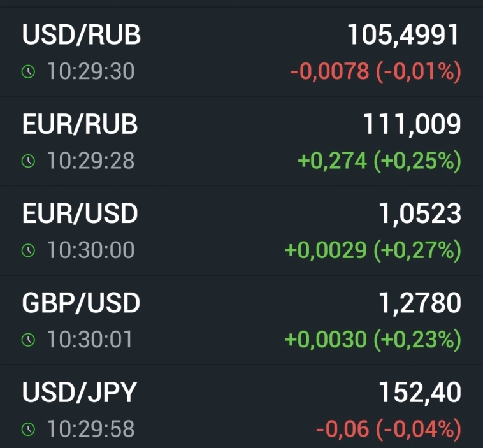Click the green change +0,0029 (+0,27%)
This screenshot has width=483, height=448.
(x=373, y=250)
